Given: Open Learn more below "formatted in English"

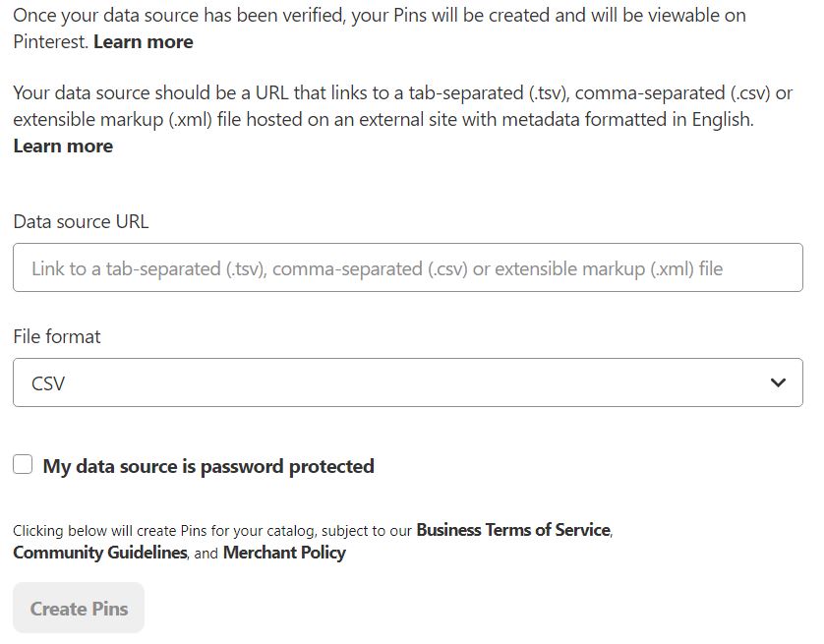Looking at the screenshot, I should pos(63,146).
